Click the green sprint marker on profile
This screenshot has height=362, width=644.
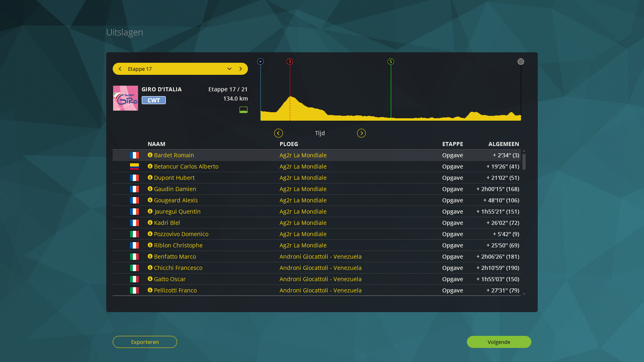(x=391, y=62)
